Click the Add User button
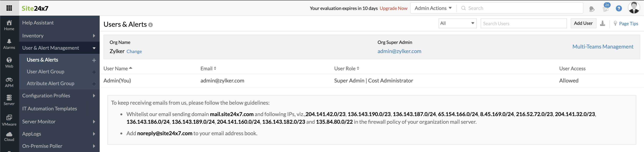The width and height of the screenshot is (644, 152). click(x=583, y=23)
